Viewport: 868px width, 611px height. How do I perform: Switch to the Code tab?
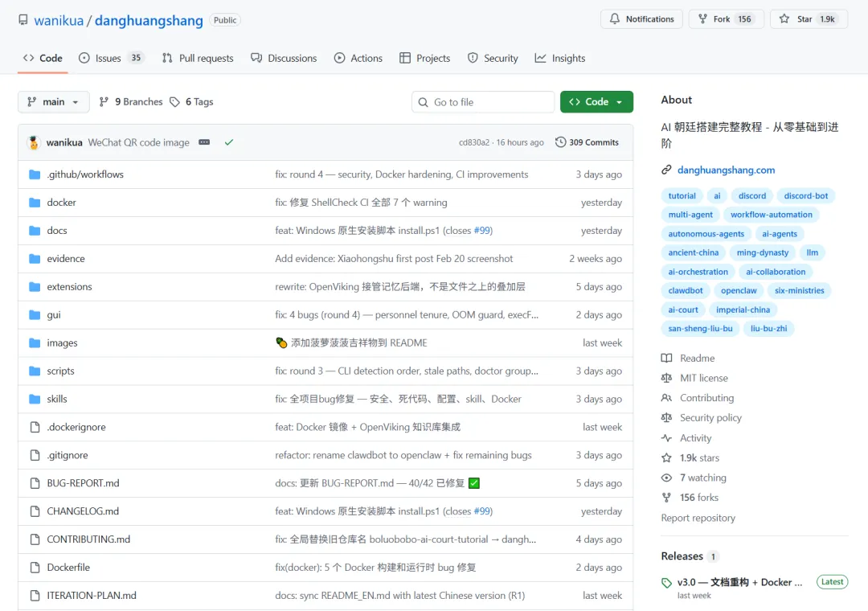coord(43,58)
